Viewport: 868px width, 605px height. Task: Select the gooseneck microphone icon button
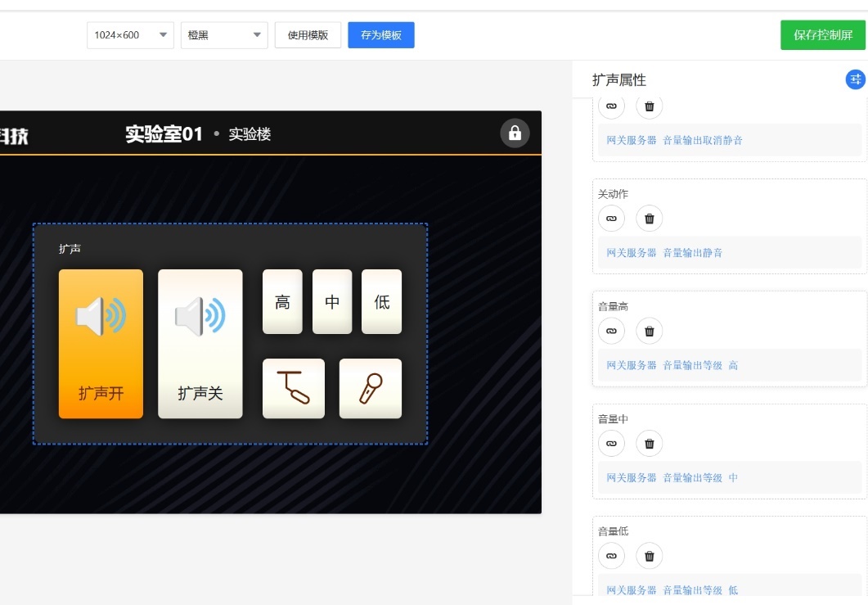(x=294, y=388)
